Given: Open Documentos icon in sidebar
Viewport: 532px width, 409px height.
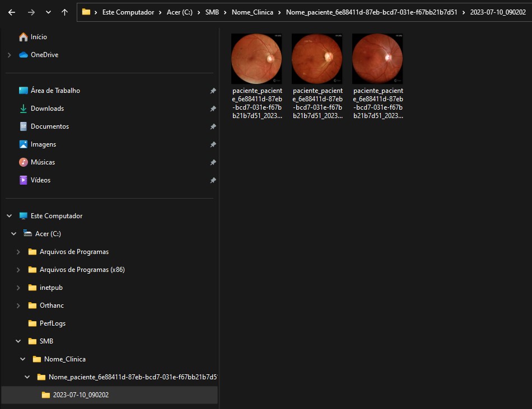Looking at the screenshot, I should [23, 126].
